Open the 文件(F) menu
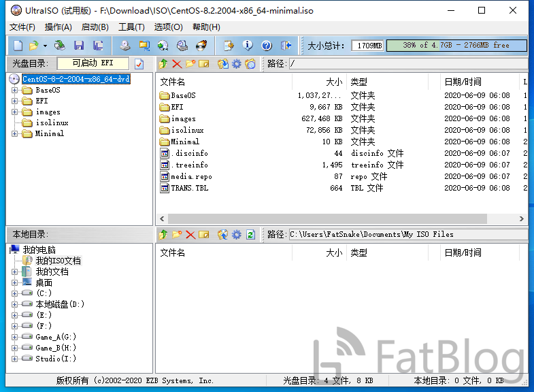 click(x=22, y=27)
